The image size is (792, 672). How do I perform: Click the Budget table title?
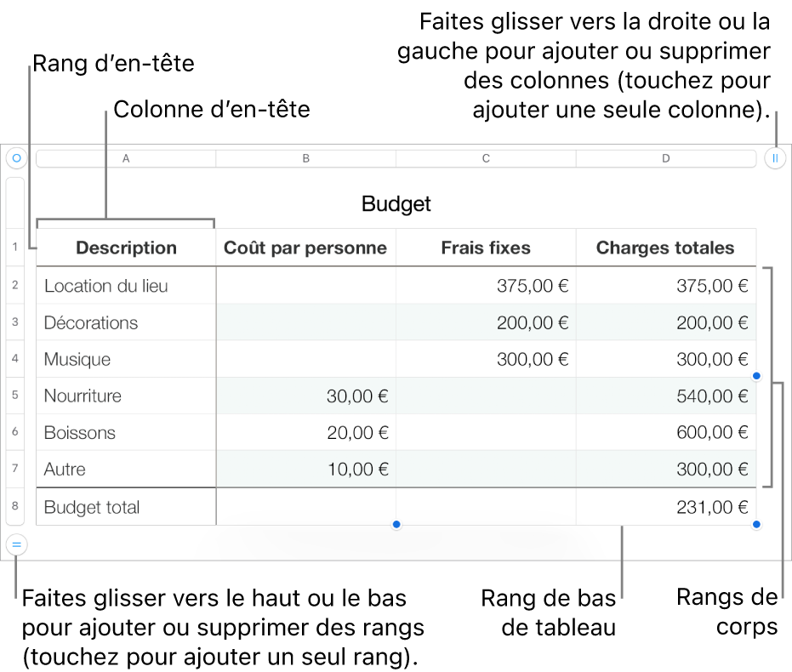tap(396, 204)
